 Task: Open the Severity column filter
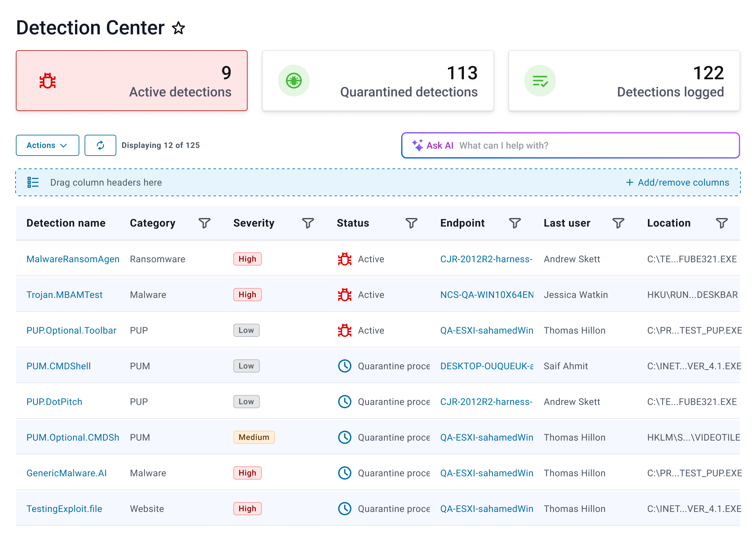pyautogui.click(x=308, y=223)
